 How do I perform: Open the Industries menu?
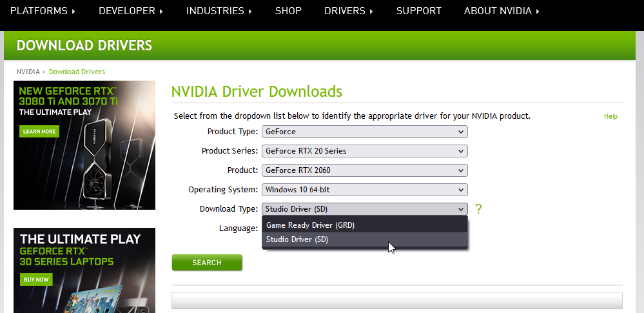tap(219, 11)
